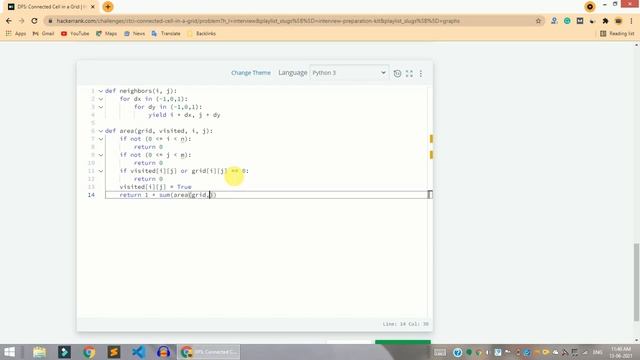Open the dark play-arrow app on the taskbar
Image resolution: width=640 pixels, height=360 pixels.
(x=64, y=352)
